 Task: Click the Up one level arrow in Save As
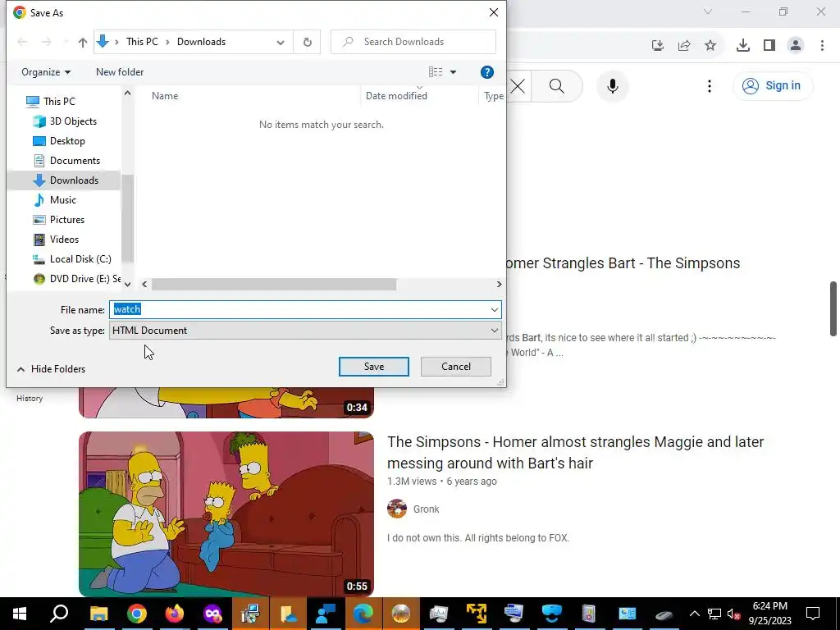(83, 42)
